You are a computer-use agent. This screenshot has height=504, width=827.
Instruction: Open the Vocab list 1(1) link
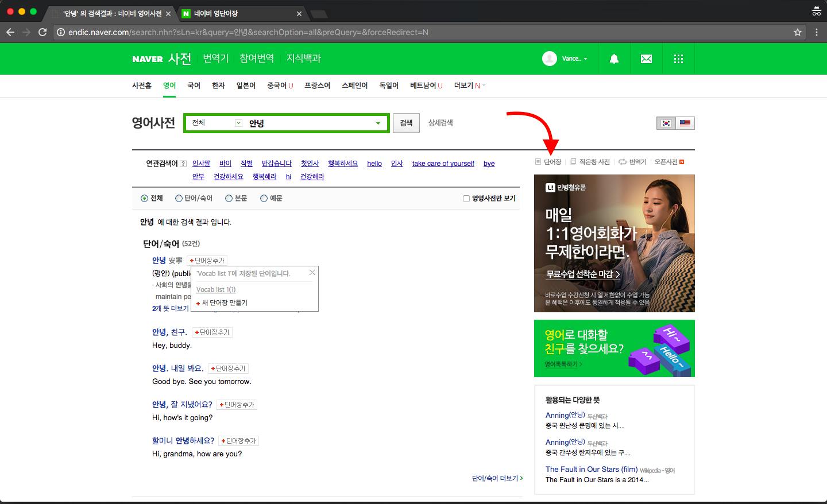coord(216,290)
